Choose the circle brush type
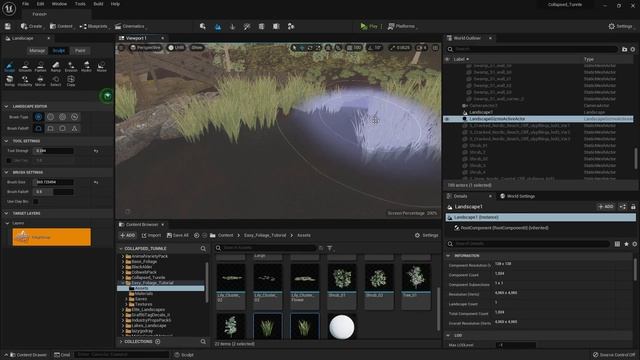 pos(38,117)
